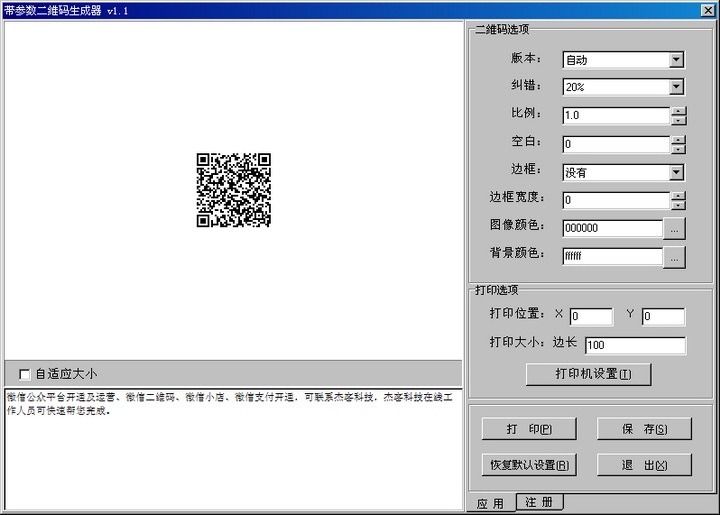This screenshot has width=720, height=515.
Task: Open 打印机设置(T) printer settings
Action: (x=588, y=374)
